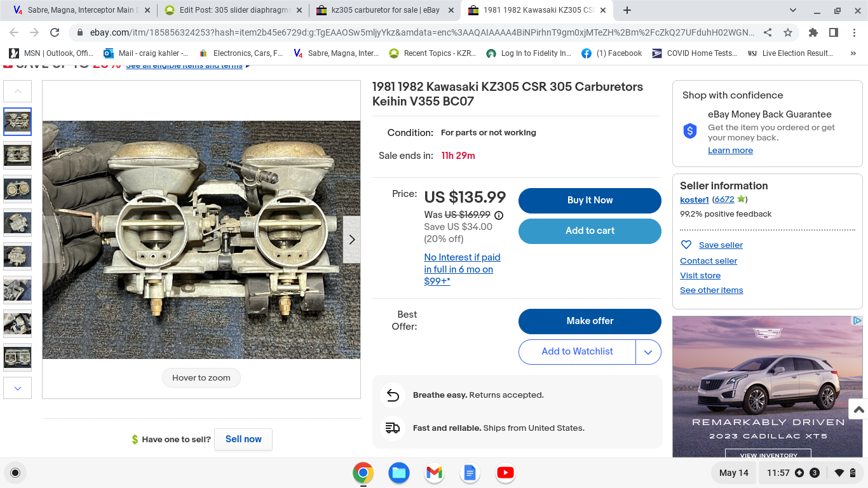Click the reload page icon

coord(55,32)
